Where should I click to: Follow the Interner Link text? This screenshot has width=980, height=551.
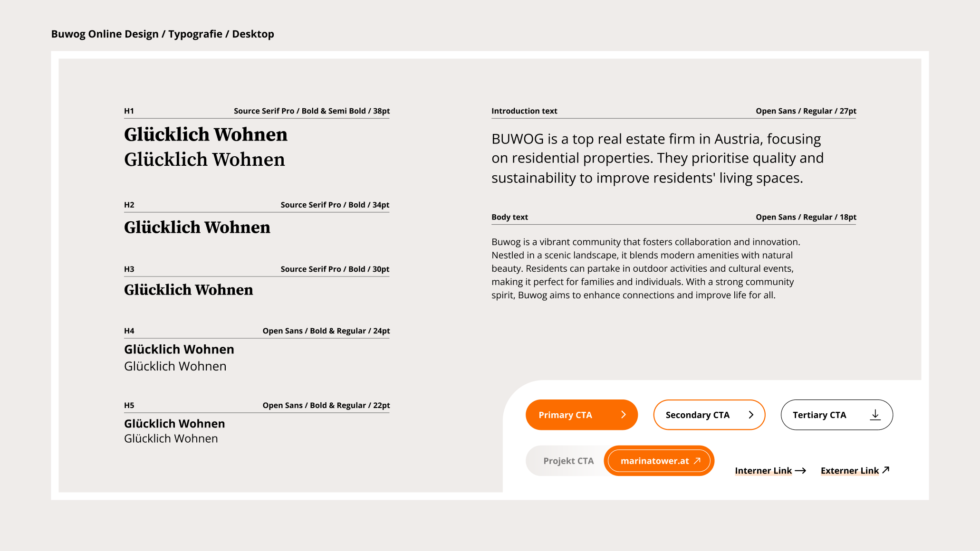tap(763, 471)
